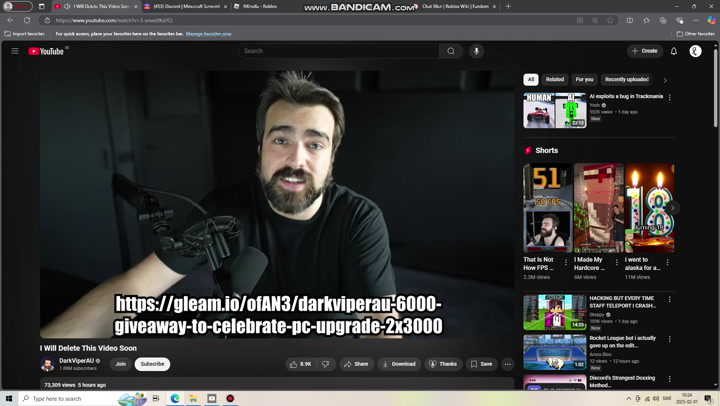
Task: Select the Recently uploaded filter chip
Action: (x=627, y=79)
